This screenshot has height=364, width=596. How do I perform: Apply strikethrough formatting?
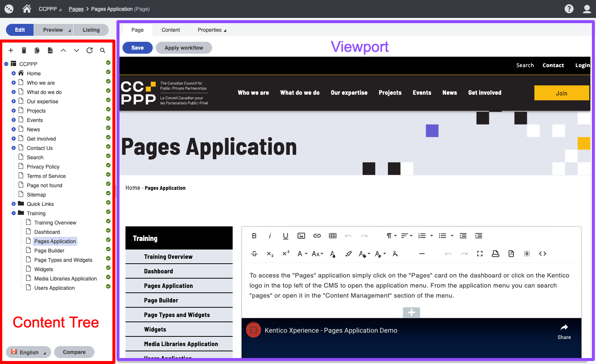pyautogui.click(x=254, y=254)
